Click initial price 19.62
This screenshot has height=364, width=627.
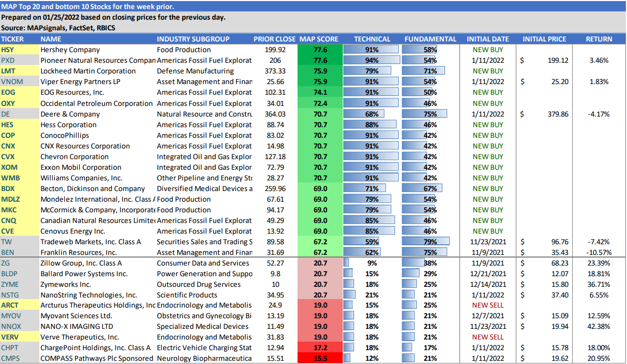[x=560, y=358]
